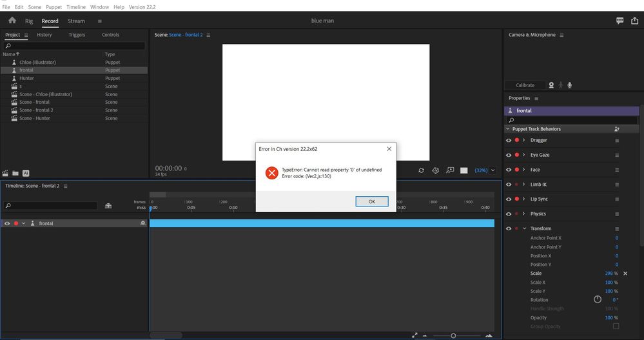Viewport: 644px width, 340px height.
Task: Disarm the red record dot for Face
Action: [516, 170]
